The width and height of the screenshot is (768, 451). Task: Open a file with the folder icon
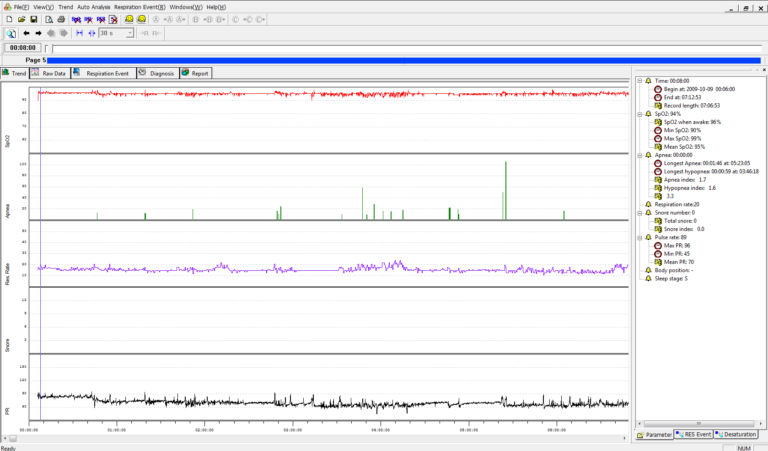tap(21, 19)
